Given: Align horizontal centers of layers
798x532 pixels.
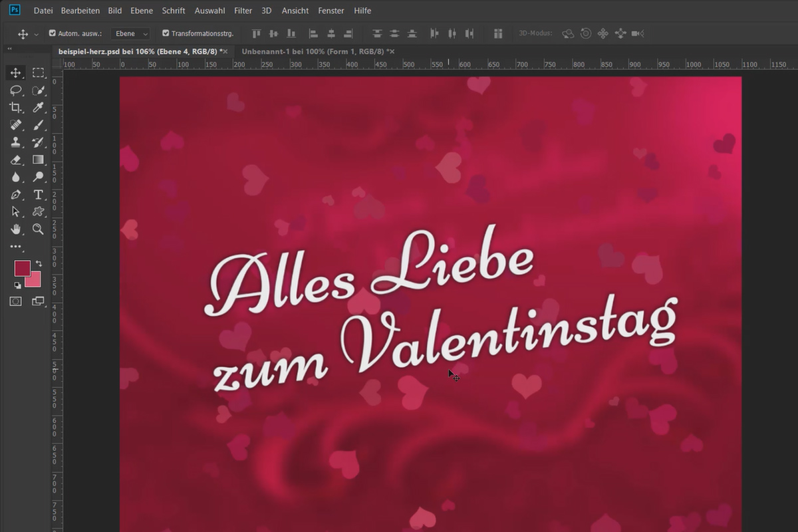Looking at the screenshot, I should [x=331, y=33].
